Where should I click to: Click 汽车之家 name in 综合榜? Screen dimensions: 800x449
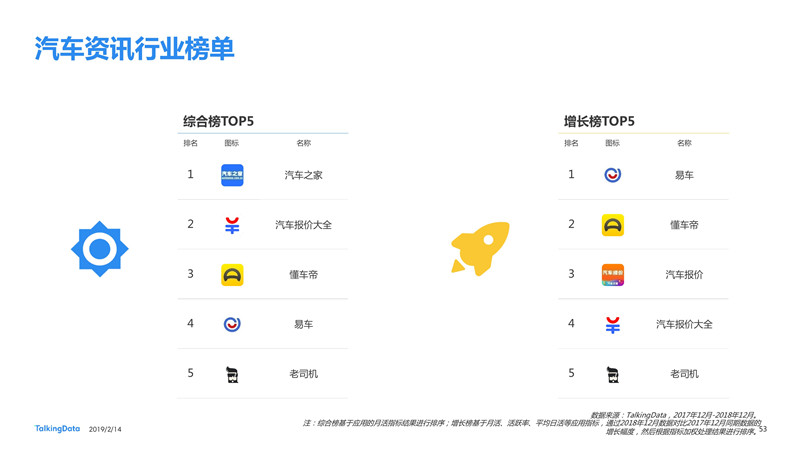click(304, 175)
